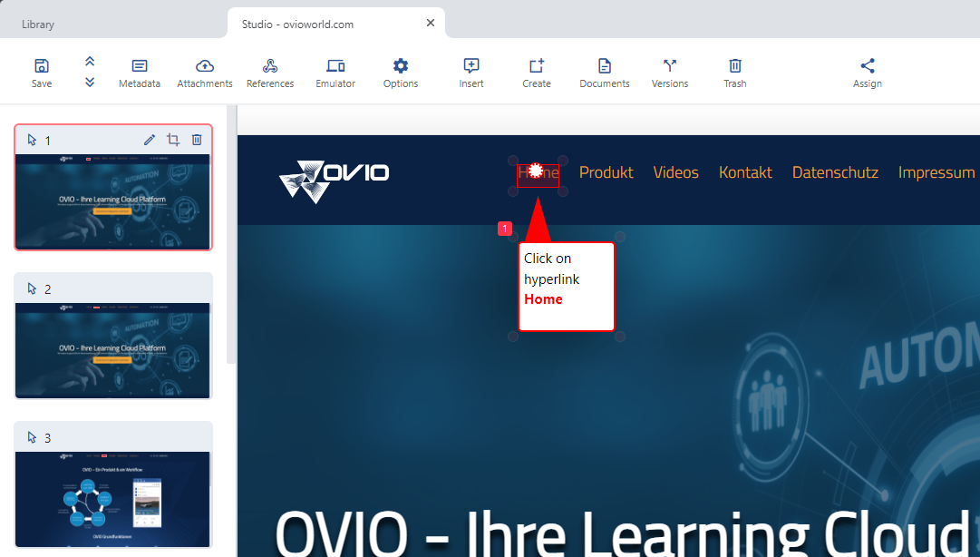This screenshot has height=557, width=980.
Task: Click the Videos navigation link
Action: click(x=675, y=172)
